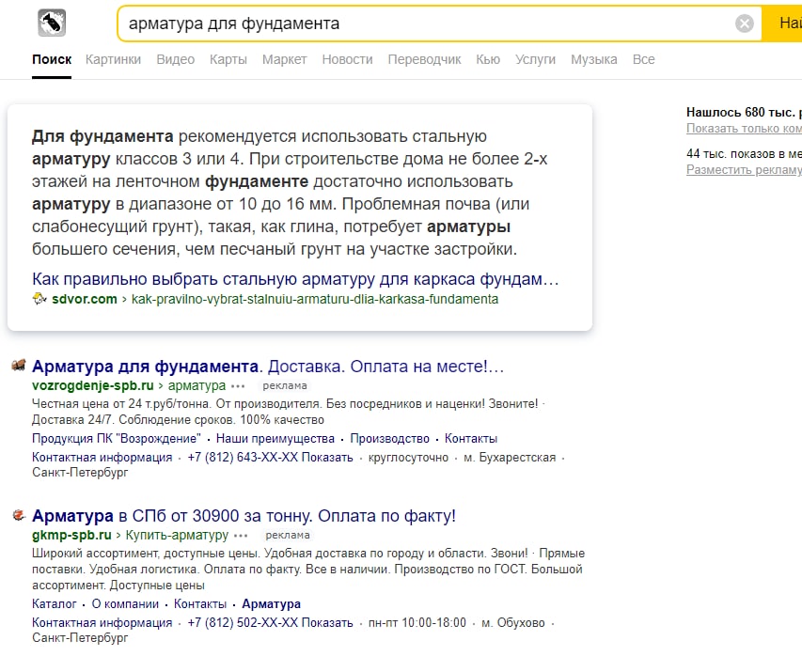Open options dots for the gkmp-spb.ru ad
Screen dimensions: 802x672
pyautogui.click(x=241, y=536)
